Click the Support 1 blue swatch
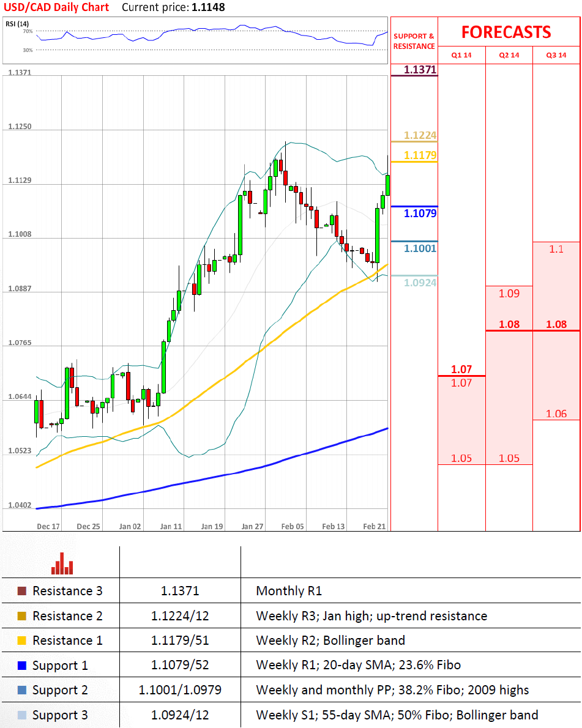Image resolution: width=582 pixels, height=728 pixels. 22,666
